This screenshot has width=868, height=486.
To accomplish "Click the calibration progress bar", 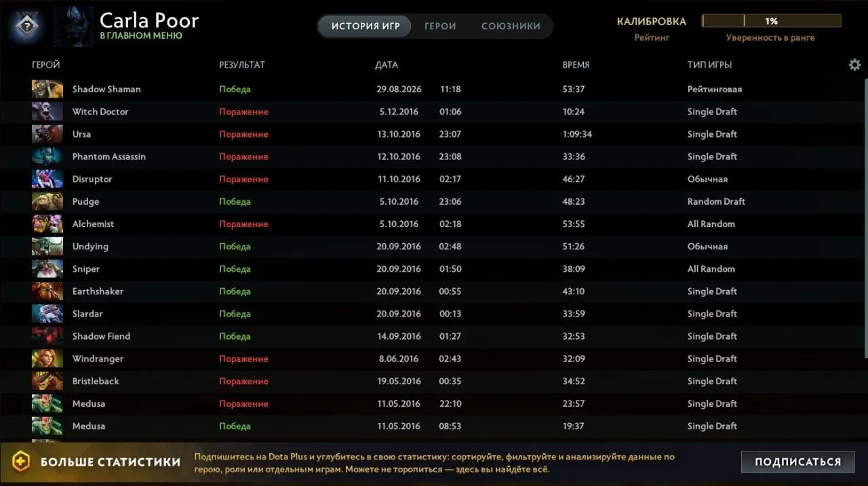I will pos(772,21).
